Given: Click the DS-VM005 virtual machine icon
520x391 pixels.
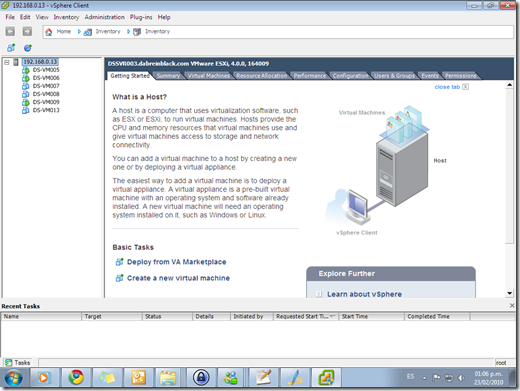Looking at the screenshot, I should click(26, 70).
